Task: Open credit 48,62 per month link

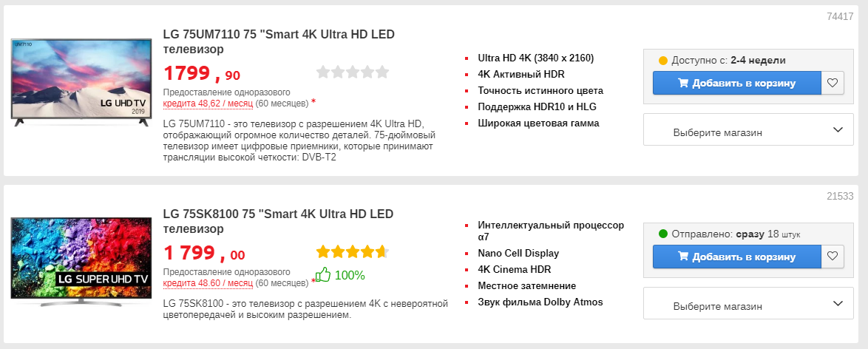Action: (208, 103)
